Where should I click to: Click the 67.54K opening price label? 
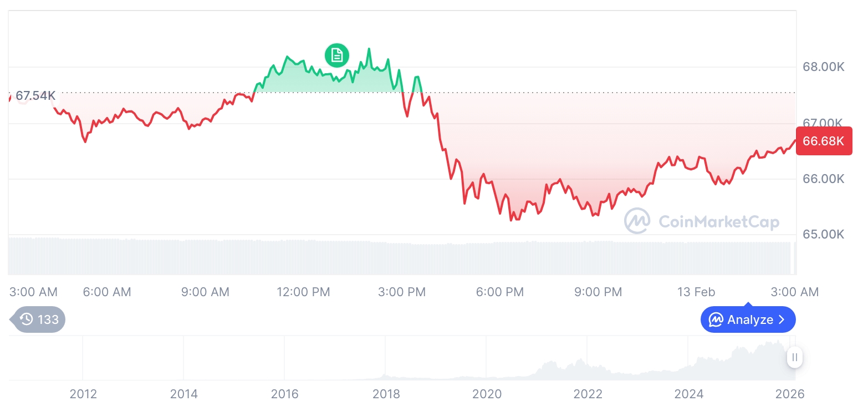pos(35,96)
